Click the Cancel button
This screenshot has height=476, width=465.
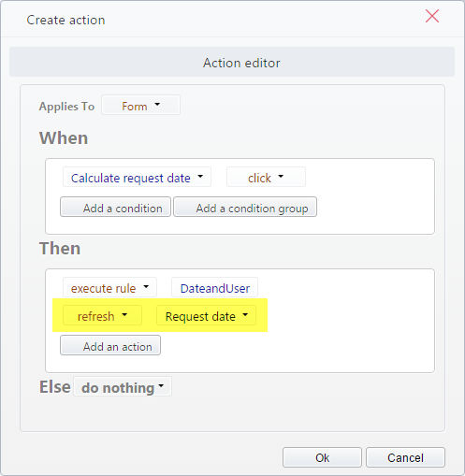405,457
